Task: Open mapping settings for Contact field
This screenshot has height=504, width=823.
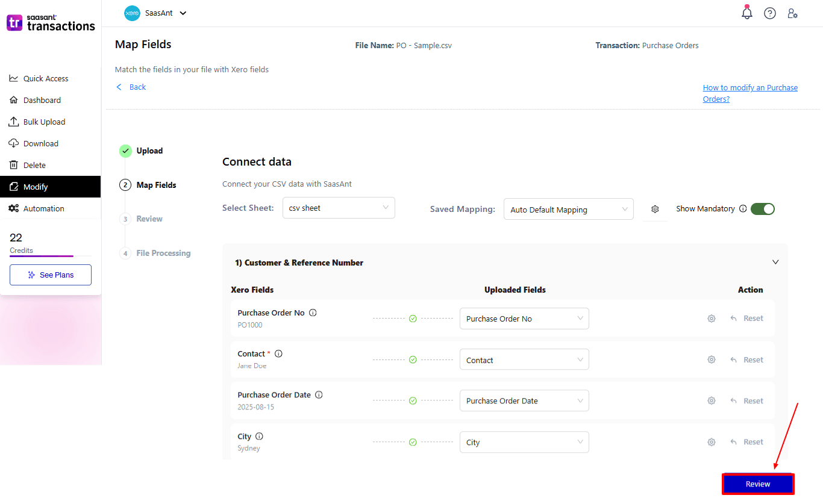Action: pos(712,359)
